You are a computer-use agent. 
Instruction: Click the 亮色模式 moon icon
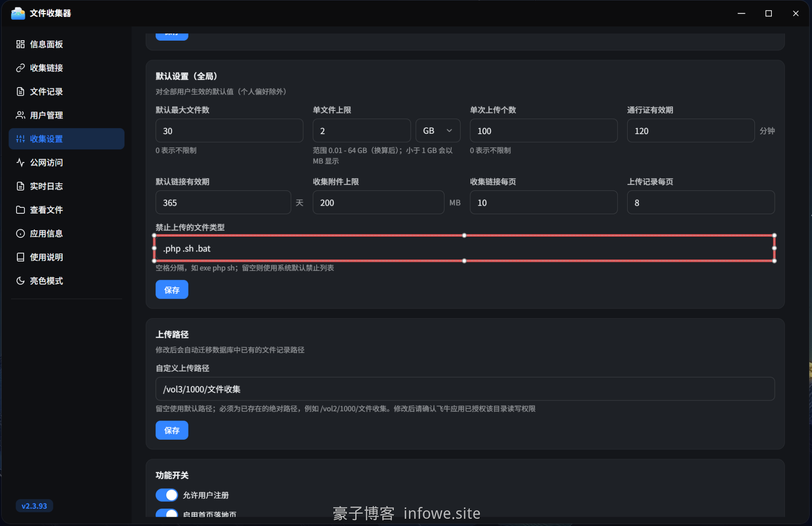coord(20,281)
